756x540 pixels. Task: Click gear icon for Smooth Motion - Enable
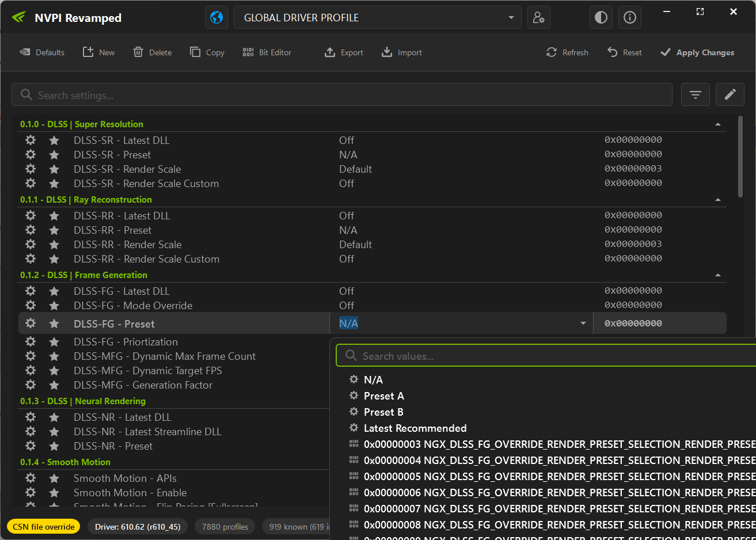(x=31, y=492)
